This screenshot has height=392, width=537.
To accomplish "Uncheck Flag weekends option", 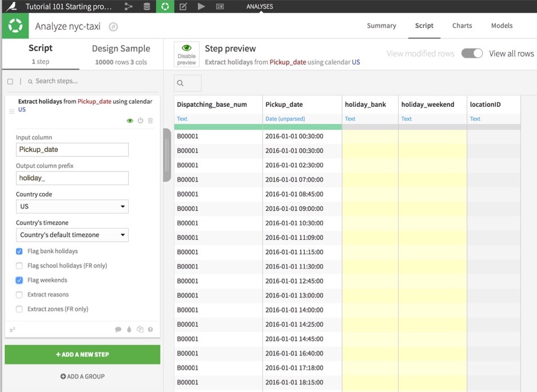I will [x=19, y=281].
